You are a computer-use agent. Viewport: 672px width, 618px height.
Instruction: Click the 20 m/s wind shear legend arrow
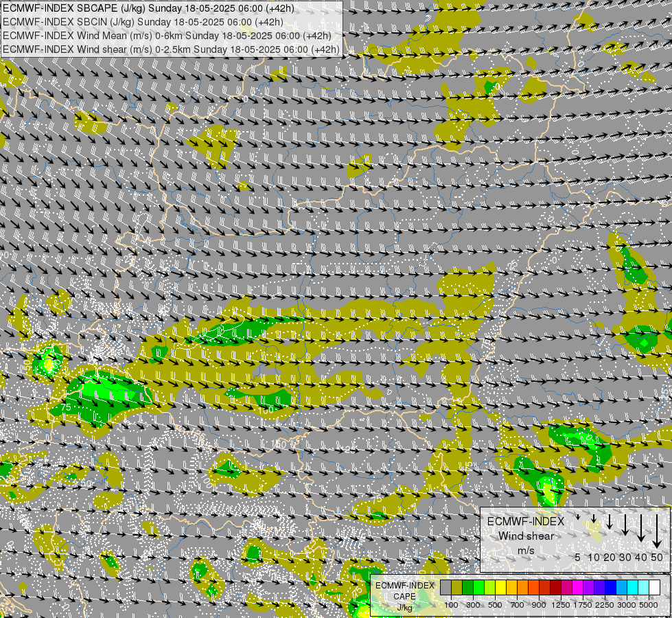(610, 521)
